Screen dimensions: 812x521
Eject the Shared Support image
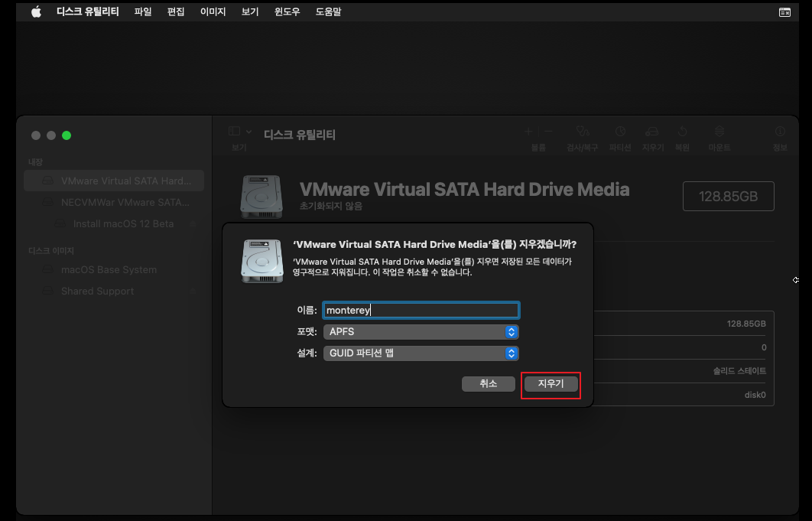(x=193, y=291)
